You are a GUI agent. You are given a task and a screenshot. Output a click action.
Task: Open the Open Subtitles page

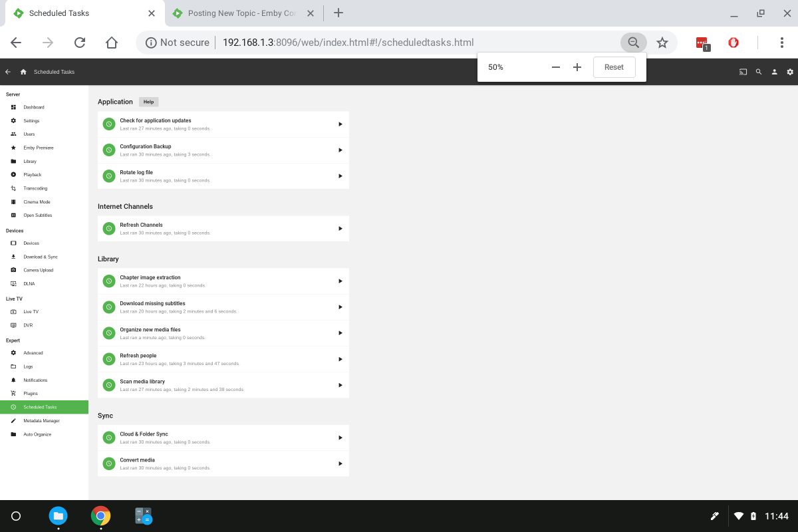coord(44,215)
